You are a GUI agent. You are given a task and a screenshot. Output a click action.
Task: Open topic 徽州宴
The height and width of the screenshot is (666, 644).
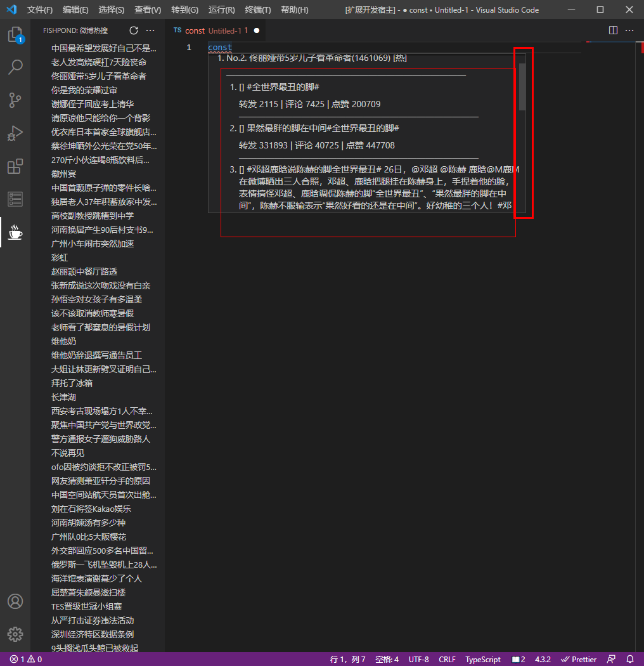(63, 174)
